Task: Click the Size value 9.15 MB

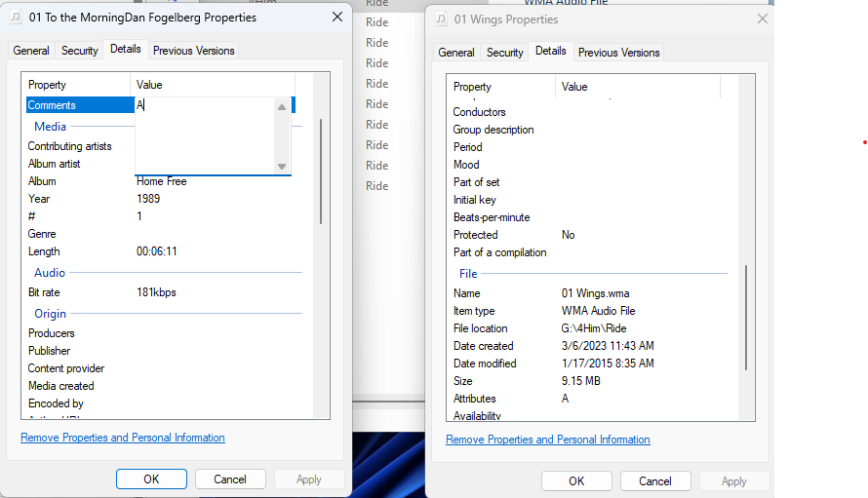Action: [581, 381]
